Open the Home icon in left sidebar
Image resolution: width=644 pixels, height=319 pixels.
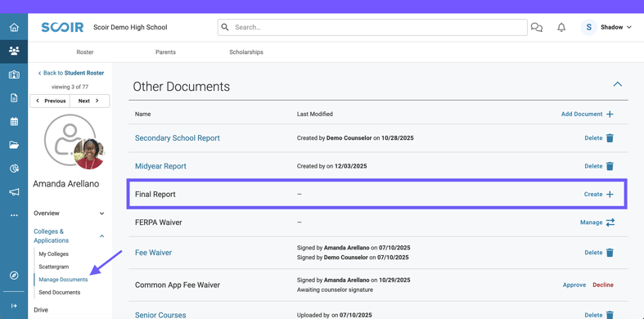(14, 28)
